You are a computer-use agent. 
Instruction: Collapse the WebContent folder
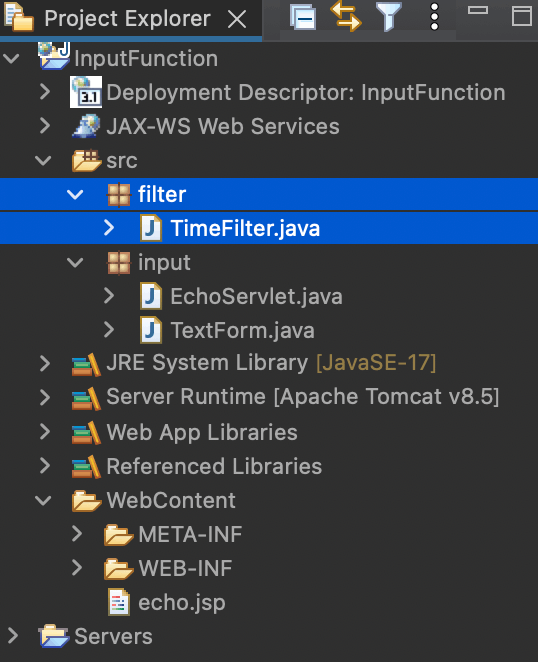(x=43, y=501)
